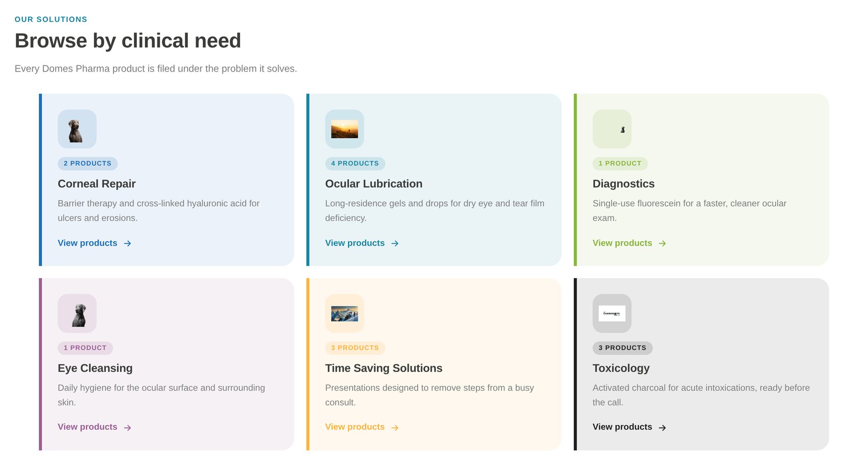Select the Time Saving Solutions title
The width and height of the screenshot is (868, 465).
384,368
